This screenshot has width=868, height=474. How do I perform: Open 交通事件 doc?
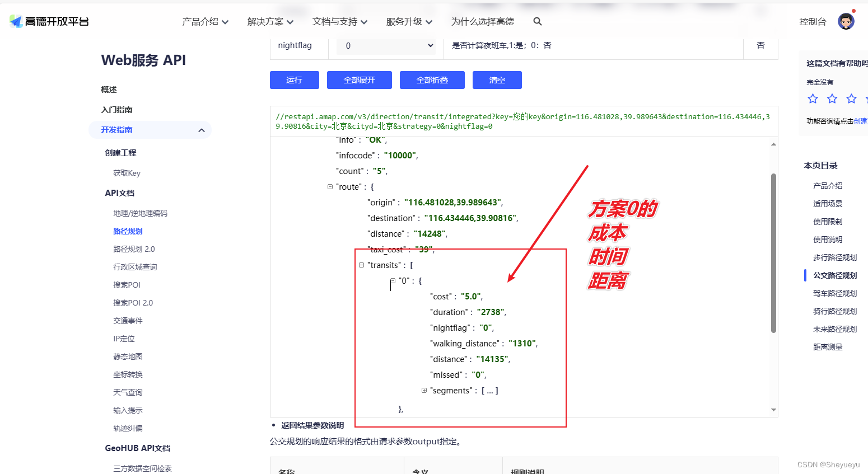point(128,321)
